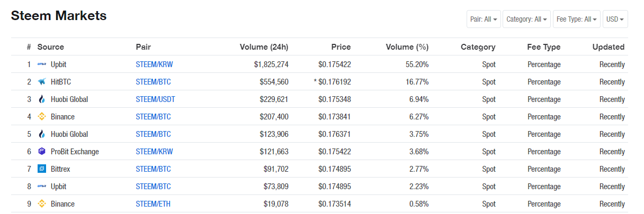Select the 3.75% volume share cell
The width and height of the screenshot is (644, 214).
click(x=419, y=134)
